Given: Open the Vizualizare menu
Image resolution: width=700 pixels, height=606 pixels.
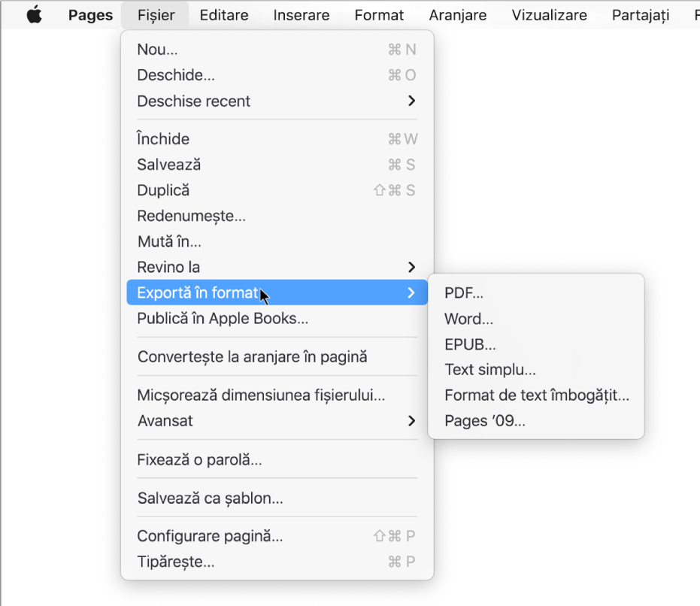Looking at the screenshot, I should [549, 14].
